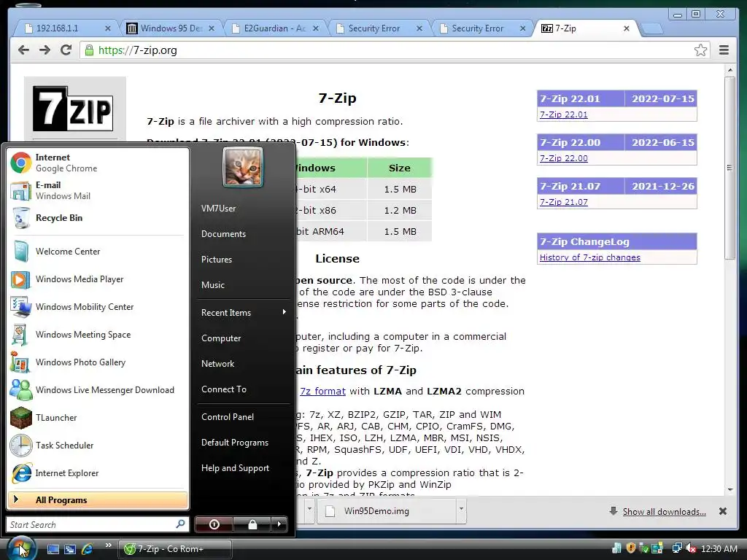Open Task Scheduler
The image size is (747, 560).
coord(97,446)
